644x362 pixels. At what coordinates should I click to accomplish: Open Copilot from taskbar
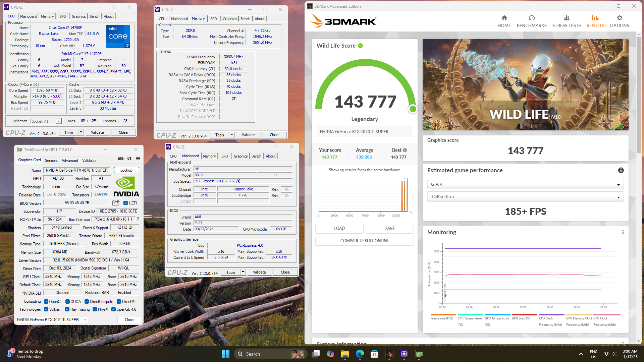(330, 354)
